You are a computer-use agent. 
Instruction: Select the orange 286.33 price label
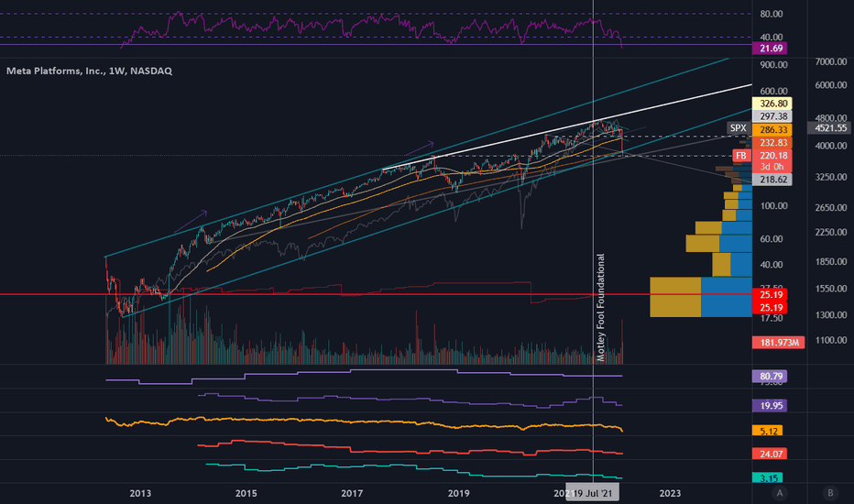pos(772,130)
